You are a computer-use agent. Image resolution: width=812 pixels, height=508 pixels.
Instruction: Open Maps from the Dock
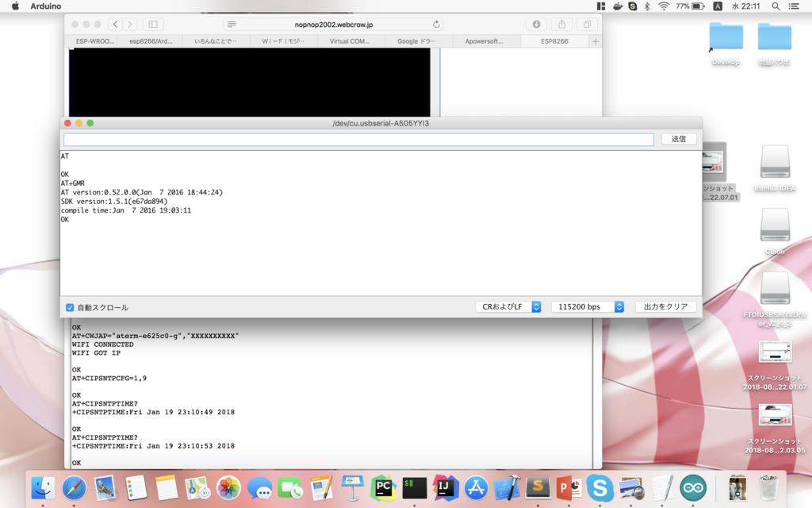197,488
